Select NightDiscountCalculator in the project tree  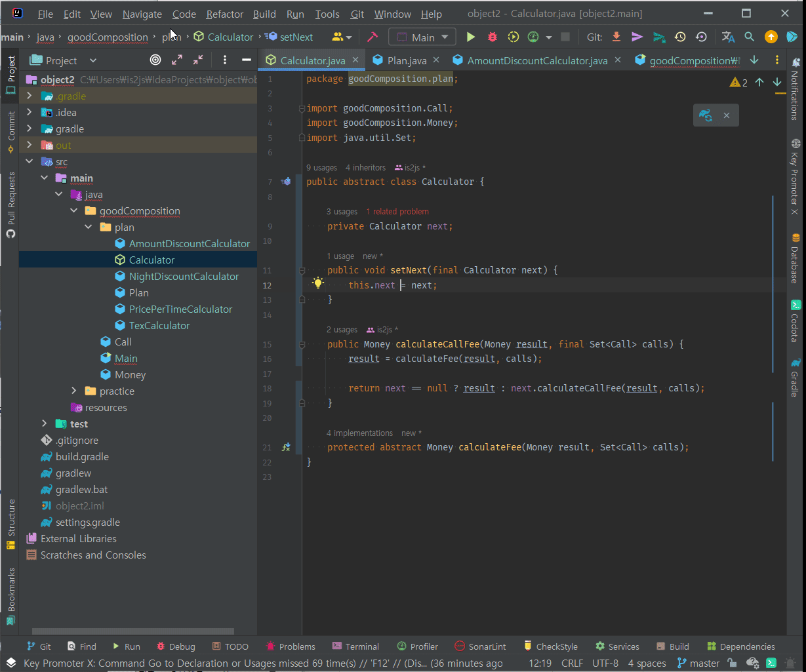184,277
